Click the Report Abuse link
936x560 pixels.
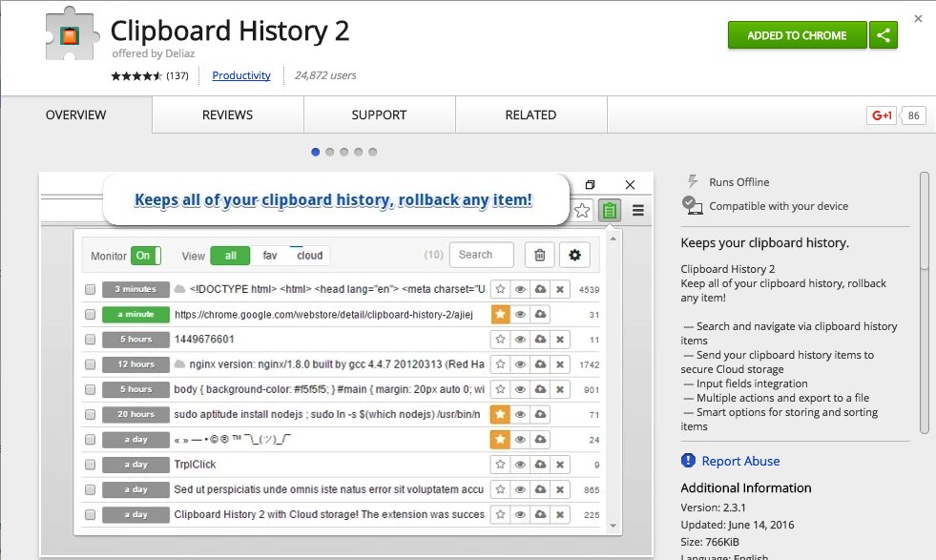coord(740,461)
